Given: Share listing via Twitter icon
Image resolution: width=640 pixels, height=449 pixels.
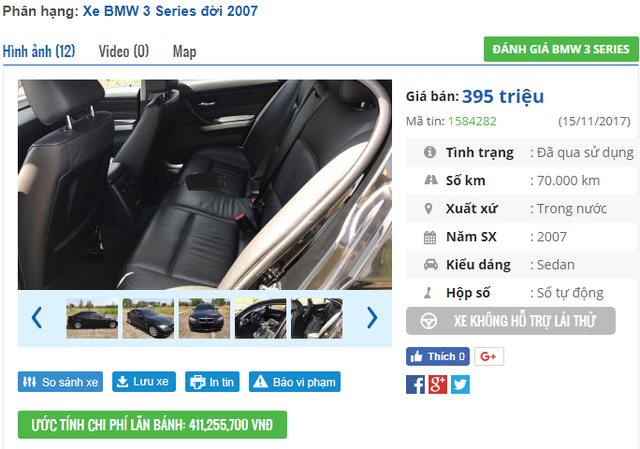Looking at the screenshot, I should [460, 385].
